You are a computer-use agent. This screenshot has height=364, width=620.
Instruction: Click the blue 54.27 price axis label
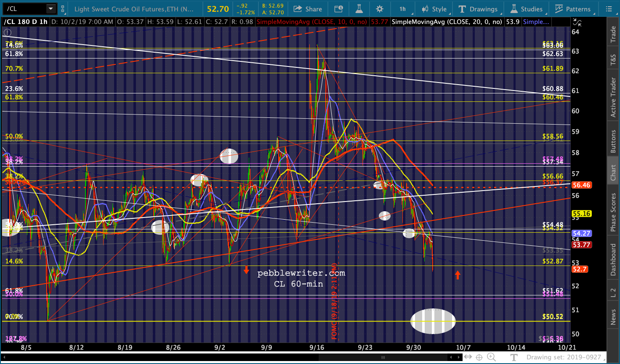[581, 234]
